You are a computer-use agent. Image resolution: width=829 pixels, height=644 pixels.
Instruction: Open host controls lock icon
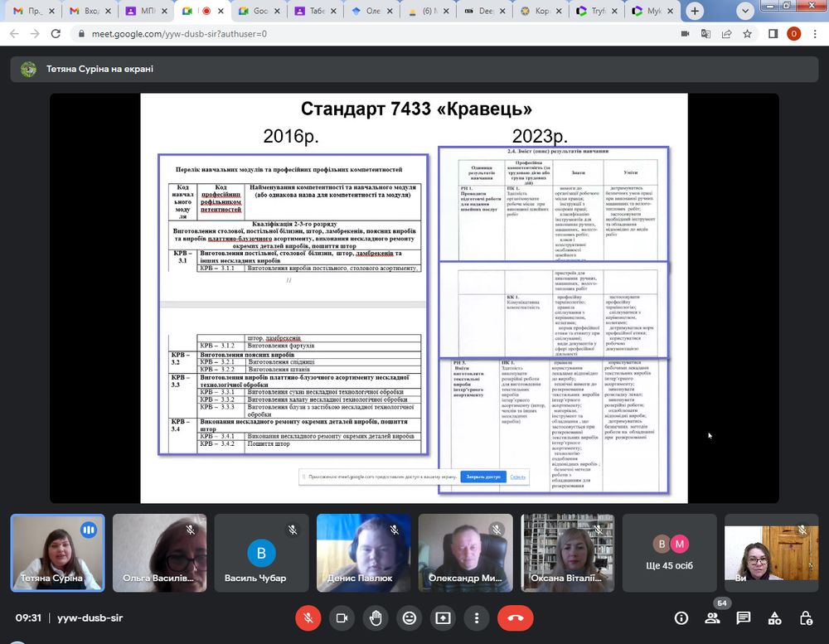click(806, 618)
